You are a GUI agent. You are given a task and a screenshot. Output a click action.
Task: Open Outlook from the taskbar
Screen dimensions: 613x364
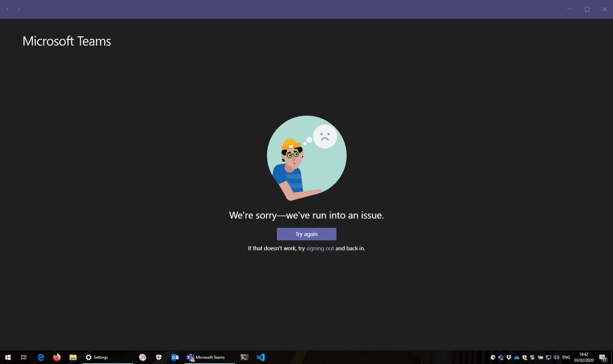[175, 357]
